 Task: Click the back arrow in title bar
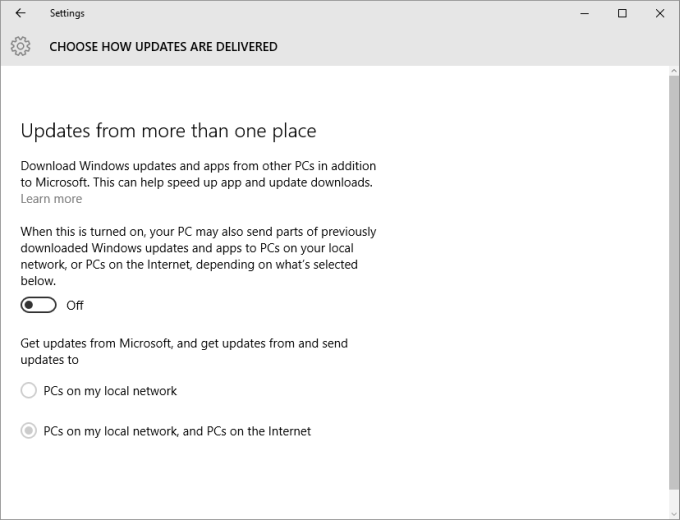click(x=20, y=13)
